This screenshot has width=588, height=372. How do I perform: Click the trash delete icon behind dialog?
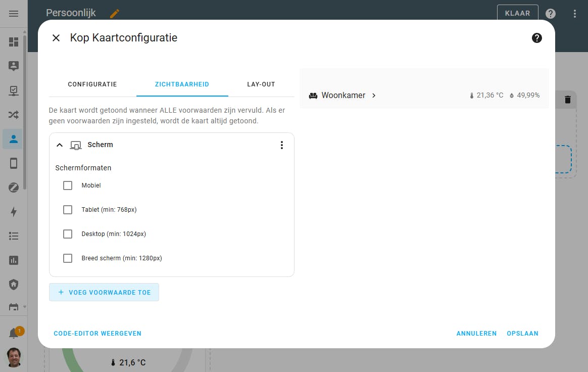[x=567, y=100]
